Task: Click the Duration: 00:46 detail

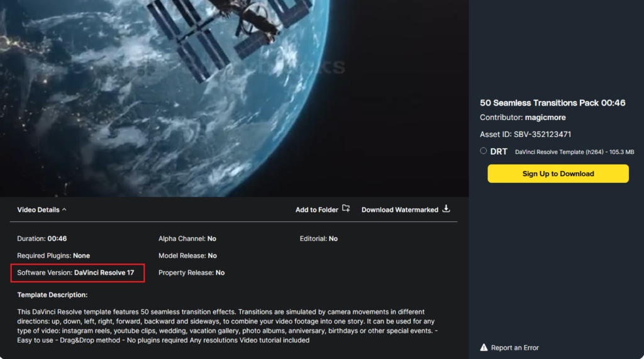Action: click(42, 239)
